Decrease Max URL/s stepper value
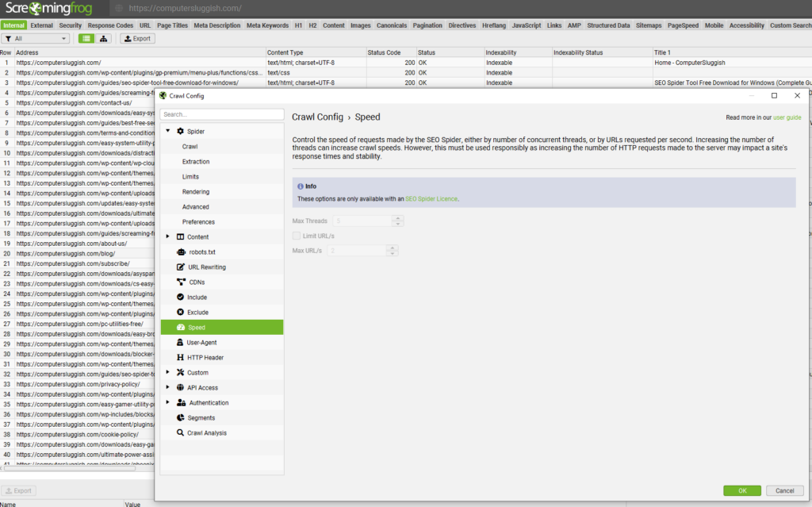The height and width of the screenshot is (507, 812). point(393,254)
